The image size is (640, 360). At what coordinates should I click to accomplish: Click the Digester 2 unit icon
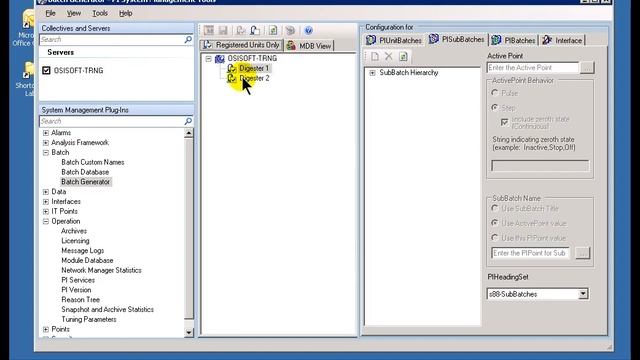232,78
